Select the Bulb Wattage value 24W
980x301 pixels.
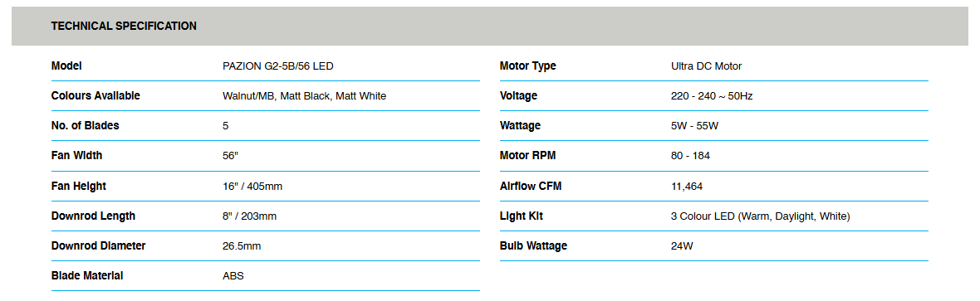682,246
